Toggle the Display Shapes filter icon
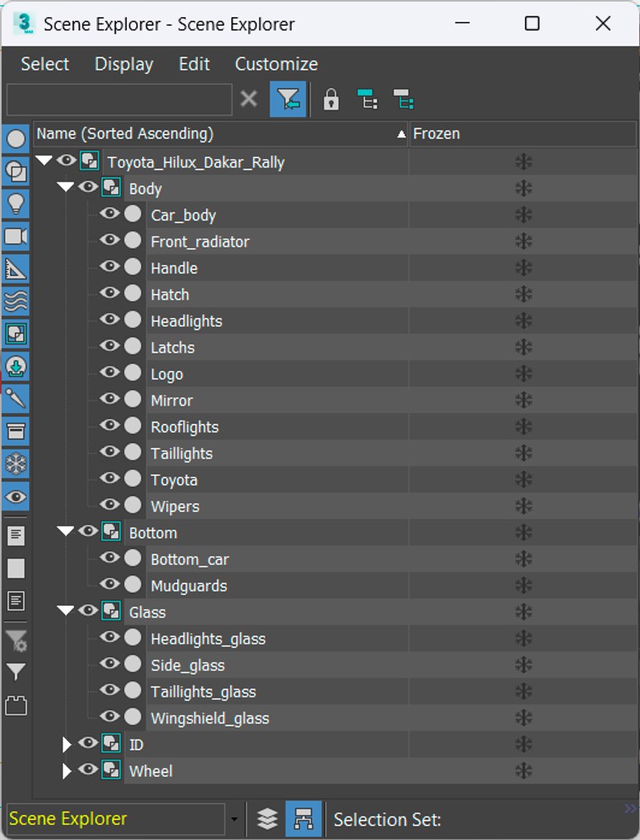Viewport: 640px width, 840px height. click(16, 171)
